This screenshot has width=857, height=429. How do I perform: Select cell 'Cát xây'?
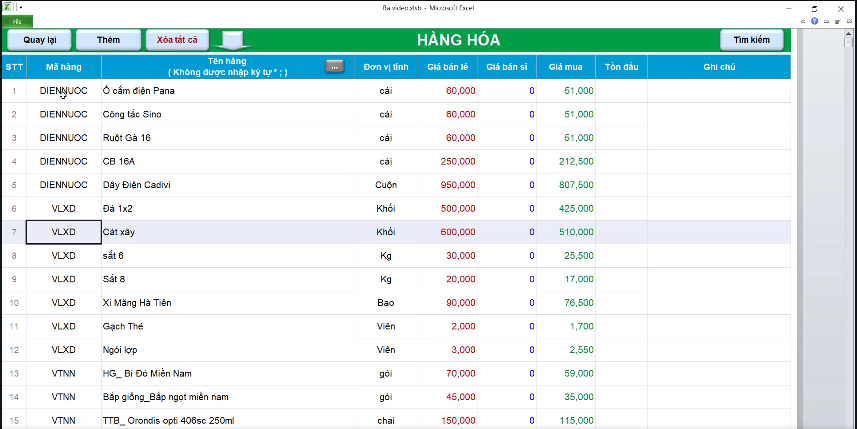(x=228, y=232)
